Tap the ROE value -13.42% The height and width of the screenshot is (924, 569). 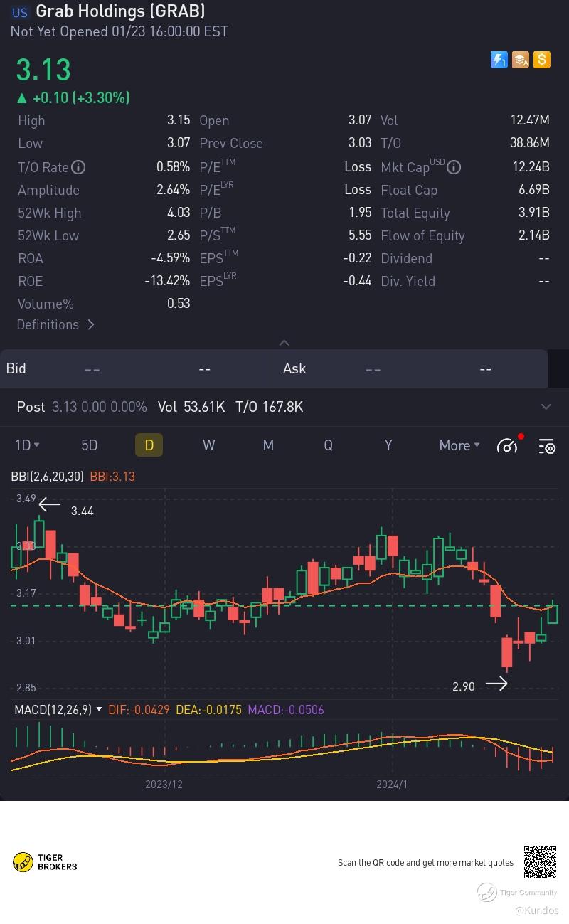167,281
